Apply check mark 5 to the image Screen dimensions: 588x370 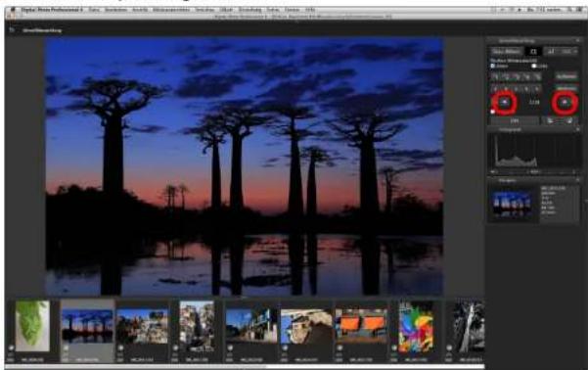537,76
